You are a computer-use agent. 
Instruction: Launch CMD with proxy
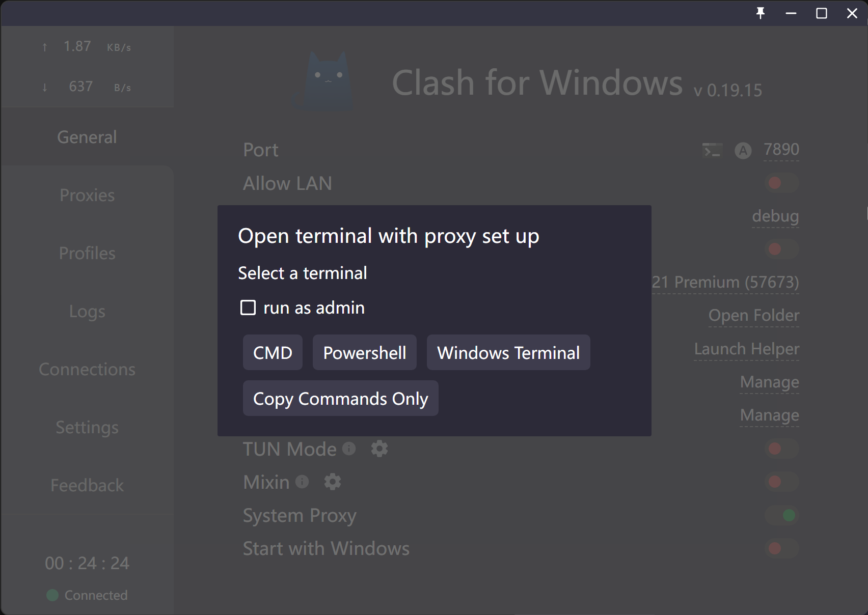pyautogui.click(x=273, y=352)
